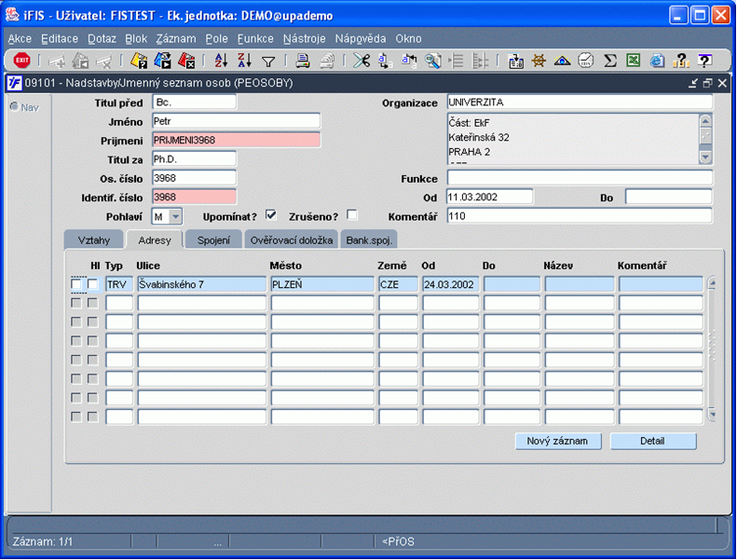Image resolution: width=737 pixels, height=560 pixels.
Task: Export to Excel via the green icon
Action: 634,61
